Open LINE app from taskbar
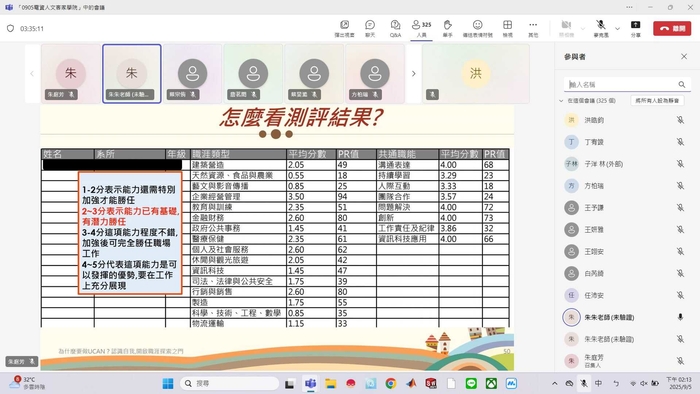 (x=471, y=383)
